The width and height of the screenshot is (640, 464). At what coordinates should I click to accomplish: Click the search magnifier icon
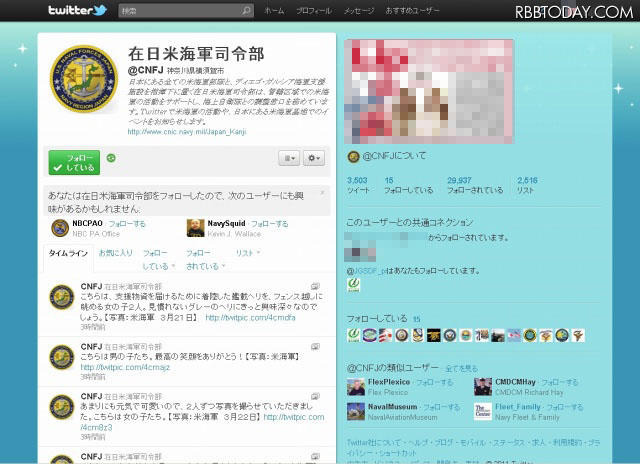coord(246,11)
